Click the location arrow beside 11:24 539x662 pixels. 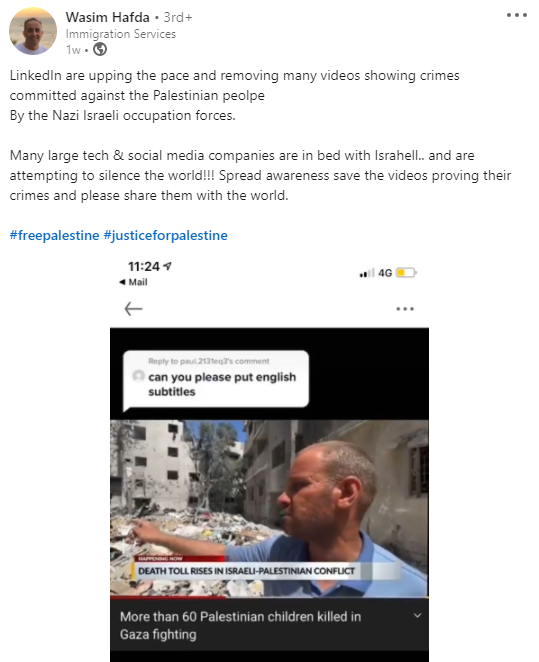[x=167, y=266]
